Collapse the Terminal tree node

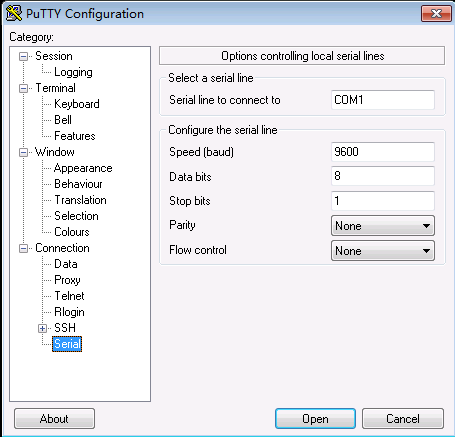click(x=23, y=88)
